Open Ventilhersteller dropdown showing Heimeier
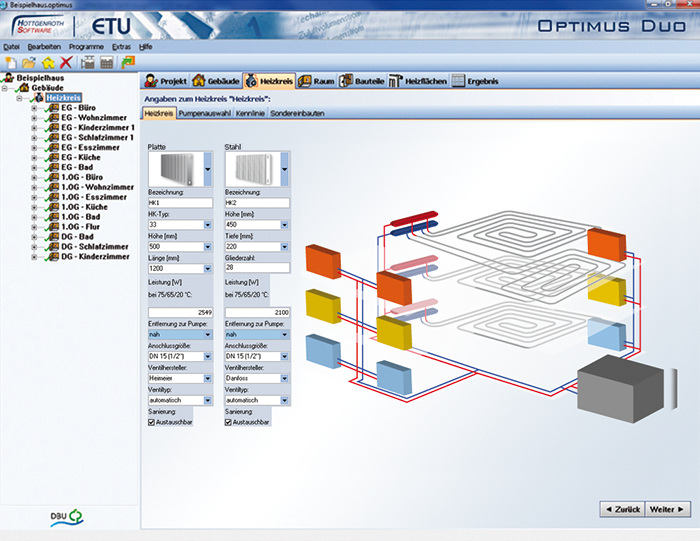 208,379
